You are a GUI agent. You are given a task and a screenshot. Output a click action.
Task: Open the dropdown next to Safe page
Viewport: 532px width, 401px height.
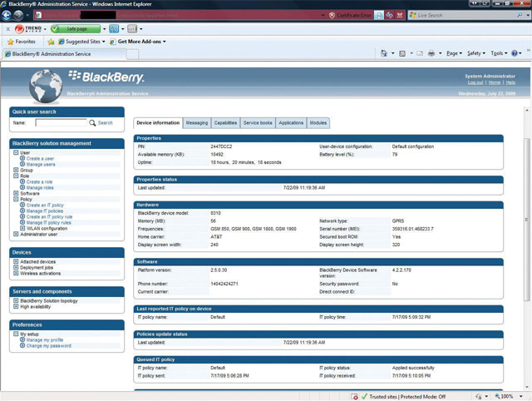[x=104, y=29]
